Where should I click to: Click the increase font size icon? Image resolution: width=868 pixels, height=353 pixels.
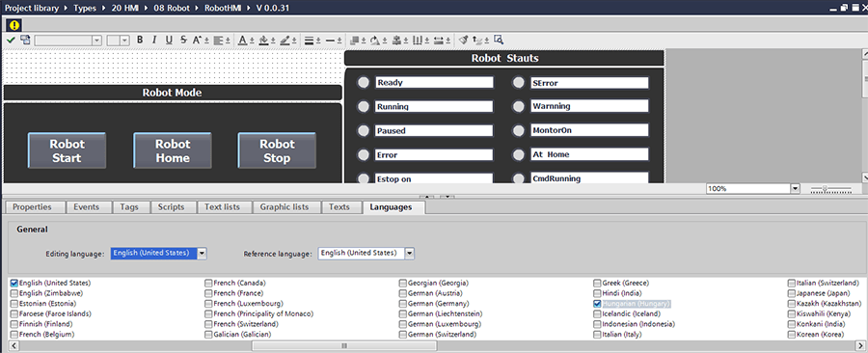[x=197, y=40]
